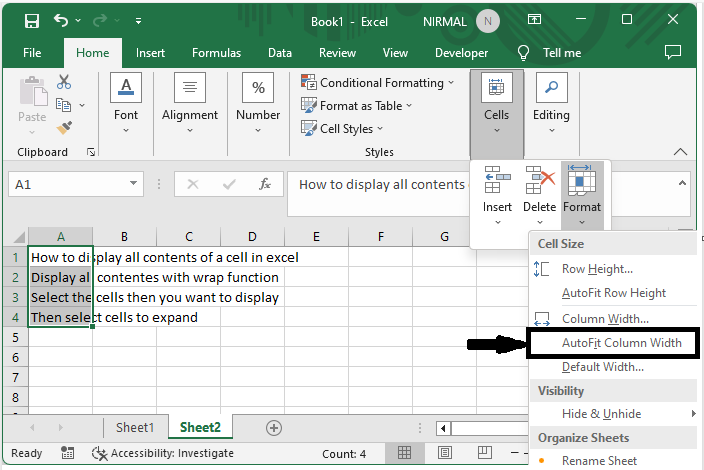The height and width of the screenshot is (470, 704).
Task: Switch to the Sheet1 worksheet tab
Action: pyautogui.click(x=135, y=427)
